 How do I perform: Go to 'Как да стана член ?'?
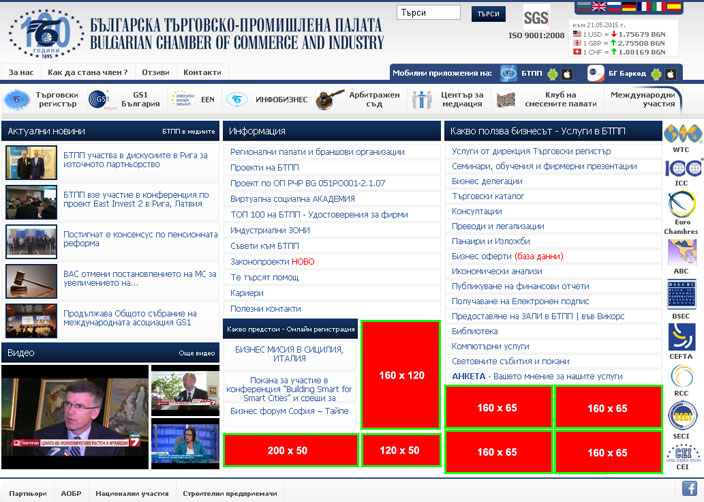tap(88, 72)
